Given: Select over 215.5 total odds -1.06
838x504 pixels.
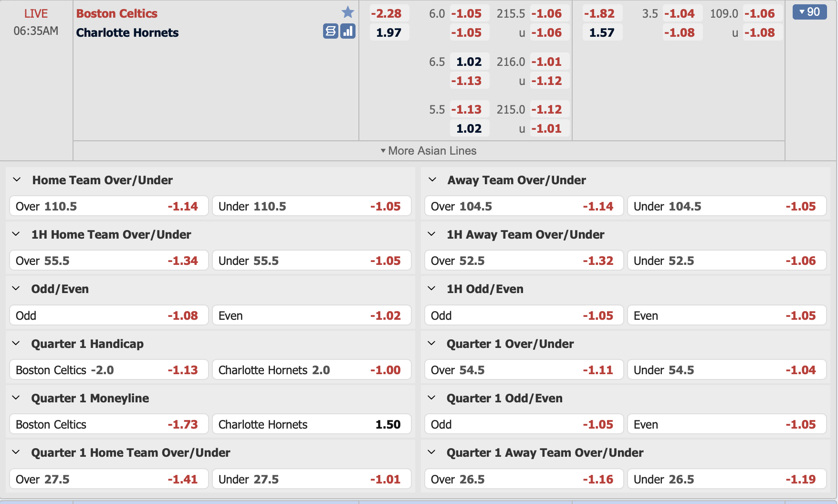Looking at the screenshot, I should point(549,13).
